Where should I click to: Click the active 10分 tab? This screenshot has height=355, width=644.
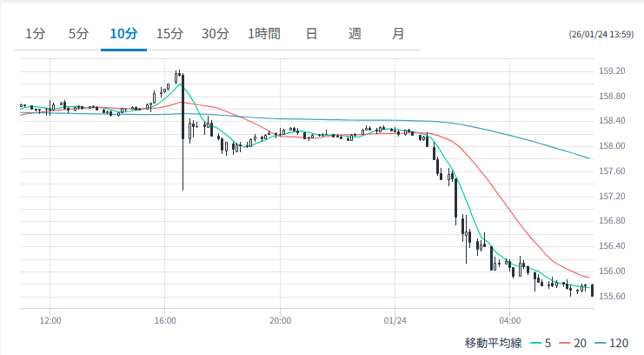123,34
